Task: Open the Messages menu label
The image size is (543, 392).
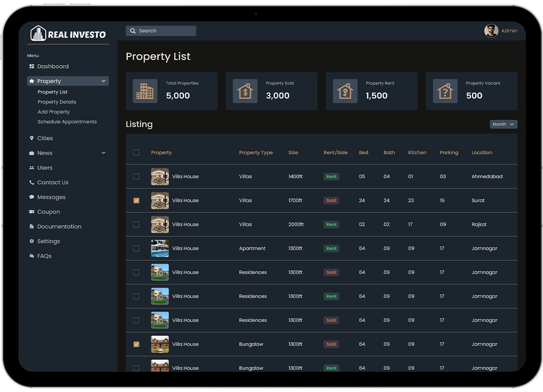Action: (52, 197)
